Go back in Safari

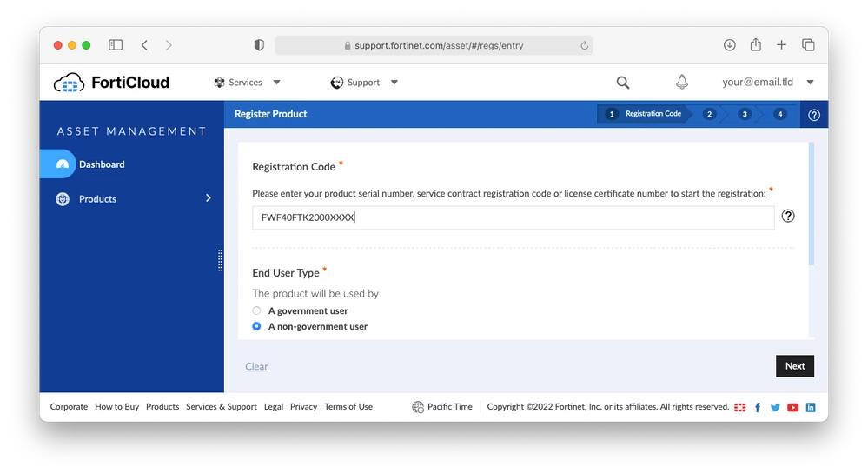144,45
